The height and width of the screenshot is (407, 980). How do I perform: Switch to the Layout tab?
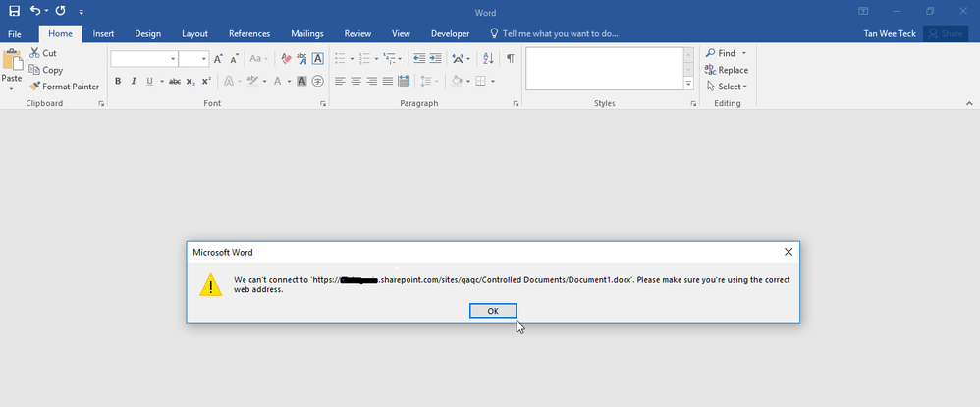195,33
